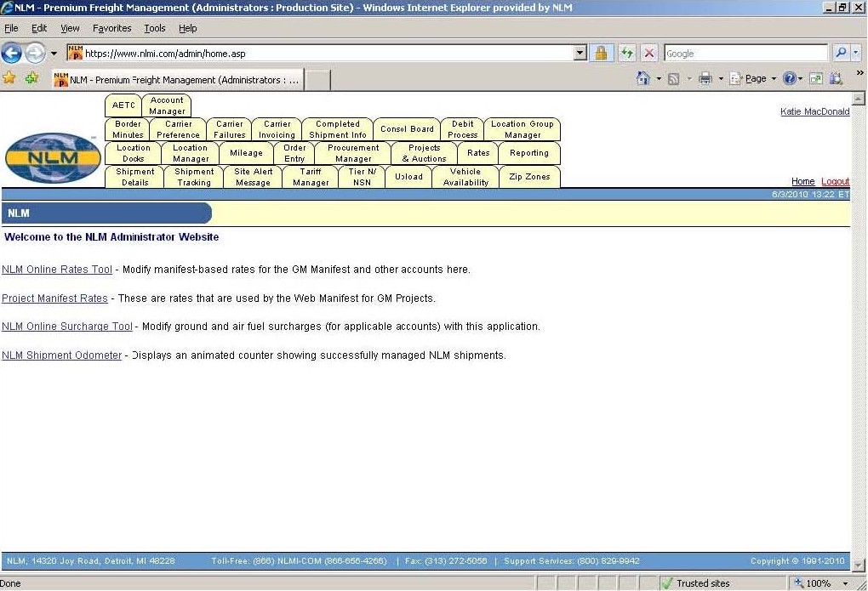Open the NLM Online Rates Tool link
The width and height of the screenshot is (868, 591).
[57, 270]
